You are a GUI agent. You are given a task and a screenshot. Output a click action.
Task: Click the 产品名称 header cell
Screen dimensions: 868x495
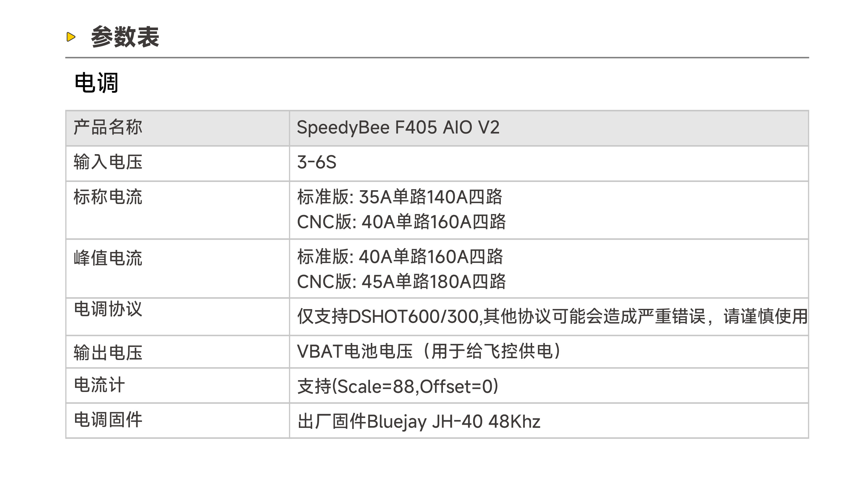point(108,127)
